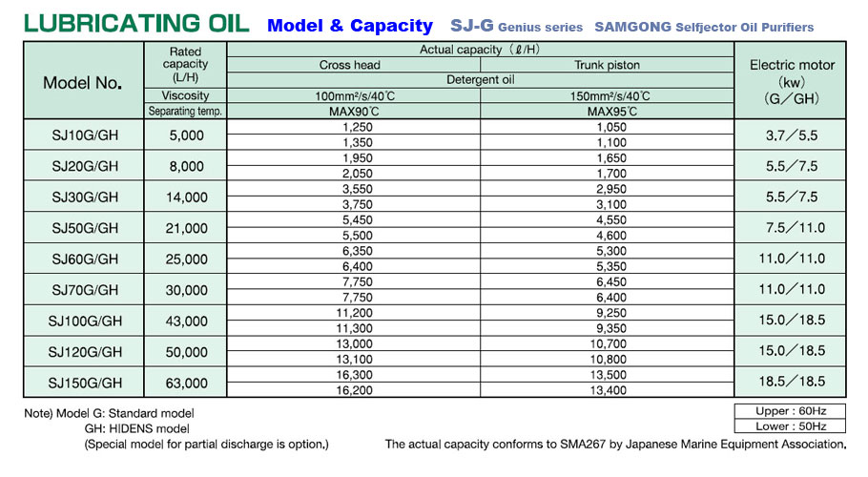Select model row SJ30G/GH
The height and width of the screenshot is (477, 868).
[x=85, y=197]
